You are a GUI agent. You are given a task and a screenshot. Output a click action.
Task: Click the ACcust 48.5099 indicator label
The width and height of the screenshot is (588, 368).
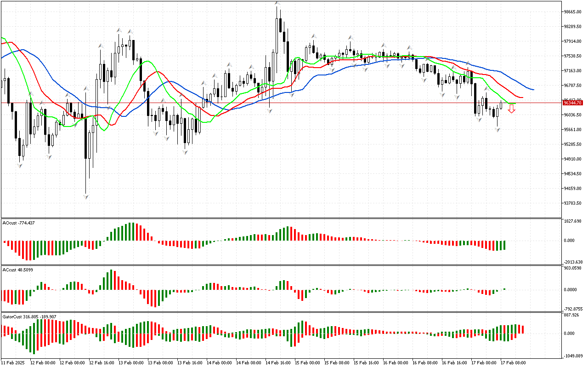[x=18, y=270]
